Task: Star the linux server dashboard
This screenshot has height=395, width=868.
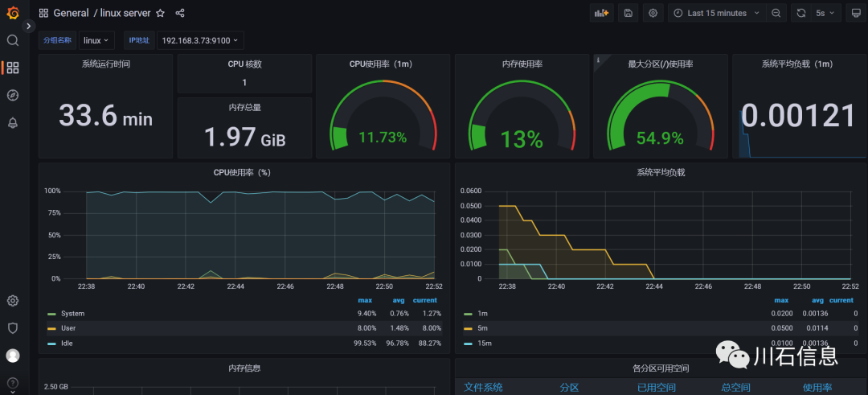Action: [160, 14]
